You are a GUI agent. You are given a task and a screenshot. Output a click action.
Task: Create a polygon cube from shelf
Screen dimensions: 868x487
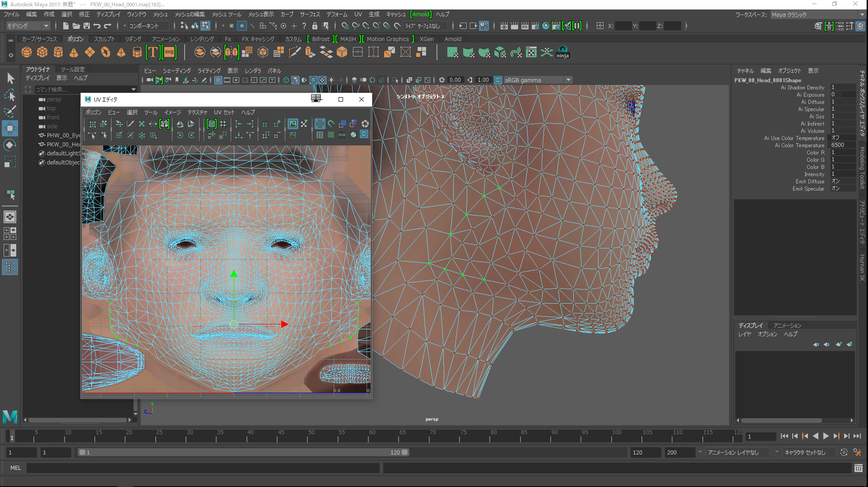click(42, 52)
